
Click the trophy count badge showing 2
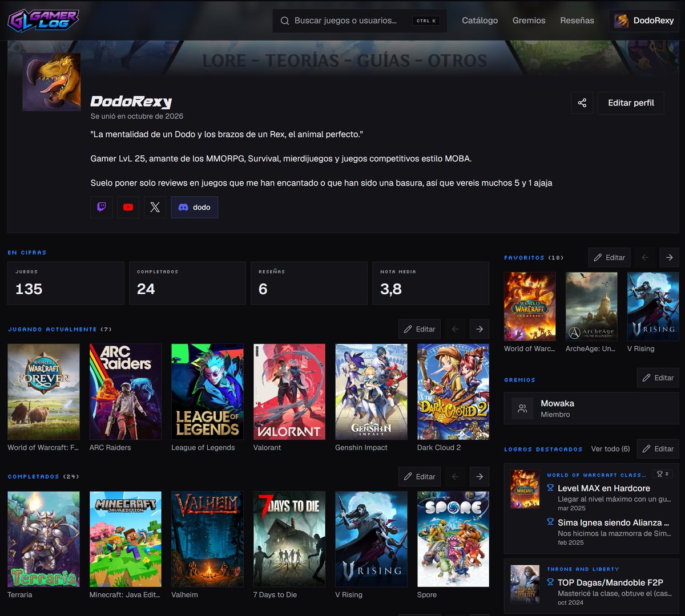[663, 473]
